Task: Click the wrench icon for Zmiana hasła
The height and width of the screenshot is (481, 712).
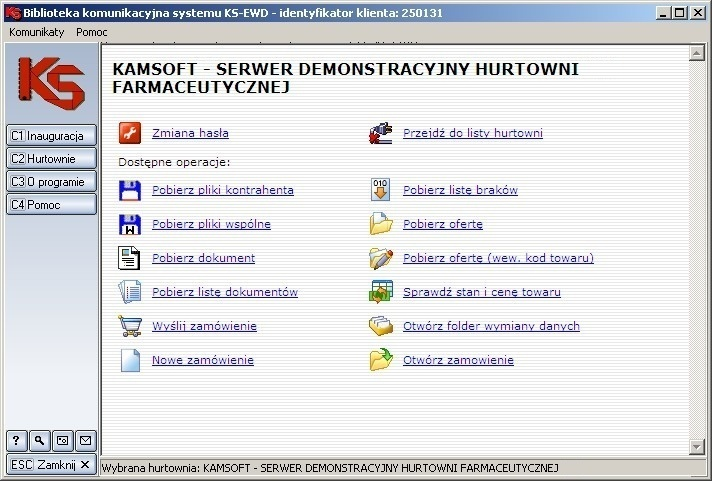Action: (x=130, y=133)
